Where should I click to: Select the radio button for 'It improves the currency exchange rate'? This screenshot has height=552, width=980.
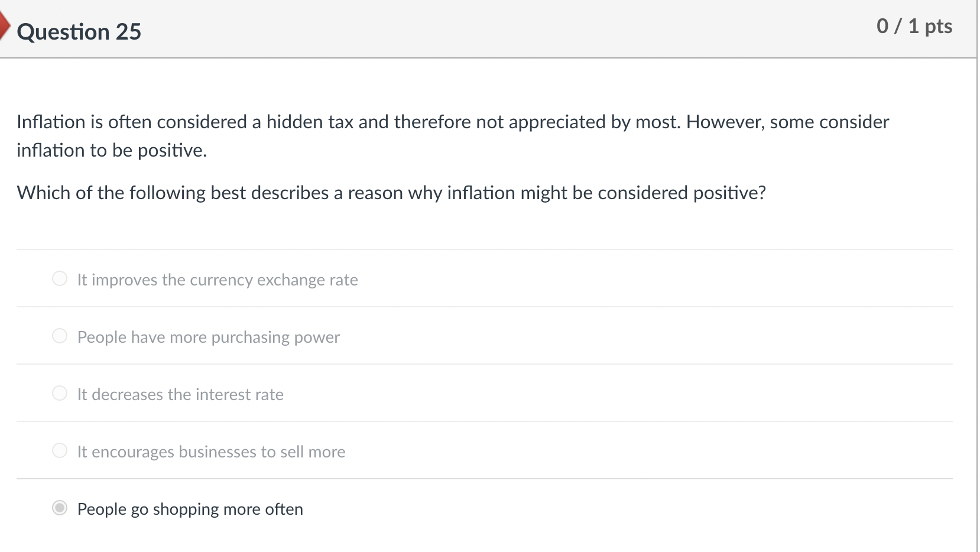pyautogui.click(x=59, y=278)
